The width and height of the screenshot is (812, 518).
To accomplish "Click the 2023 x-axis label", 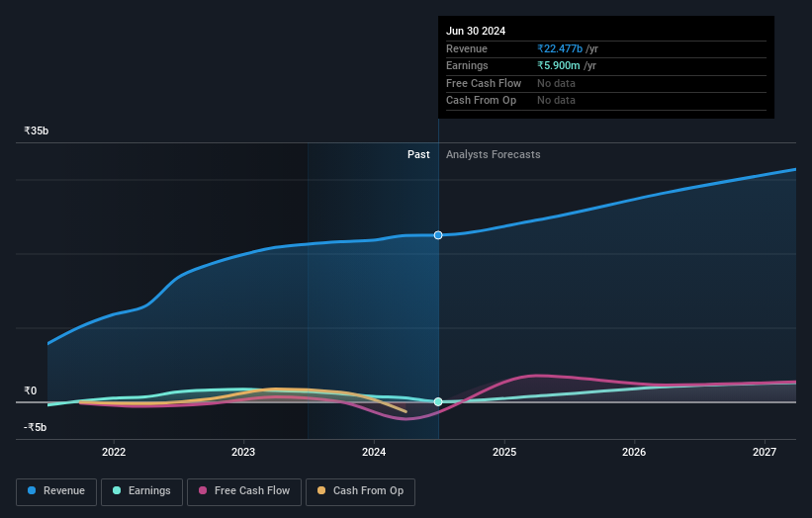I will (243, 452).
